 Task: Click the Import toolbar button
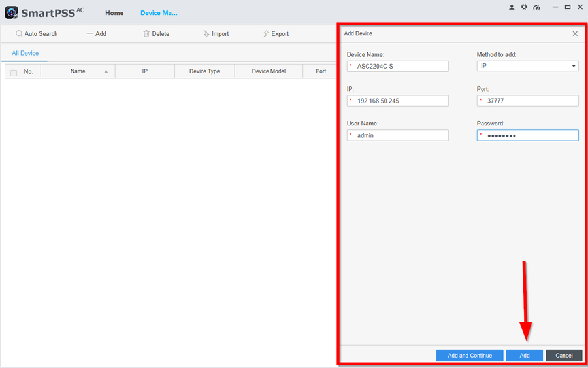coord(216,34)
